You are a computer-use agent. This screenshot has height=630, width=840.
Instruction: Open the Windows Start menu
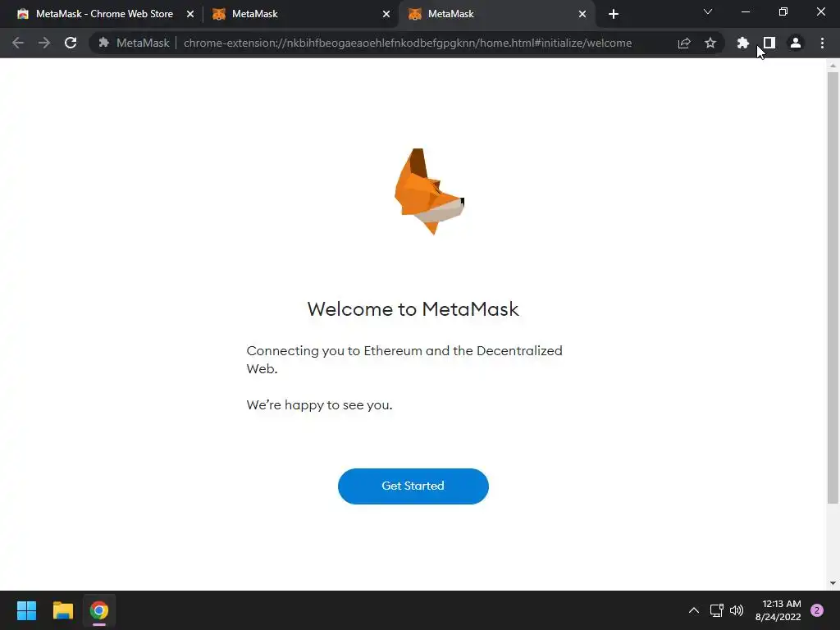(x=26, y=610)
